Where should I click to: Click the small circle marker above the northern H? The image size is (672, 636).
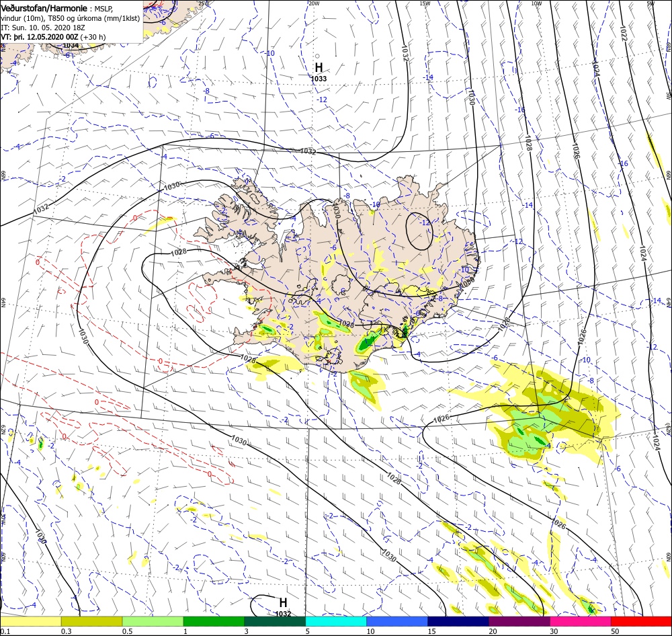coord(318,56)
